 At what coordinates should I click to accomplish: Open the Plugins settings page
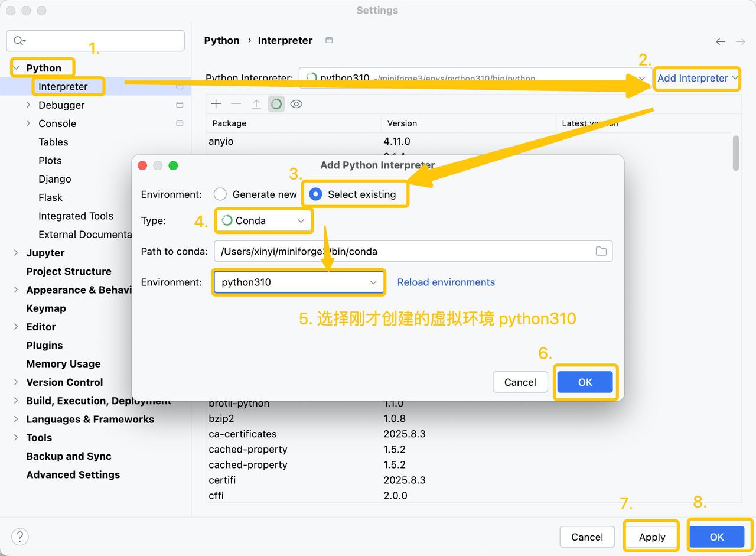[44, 345]
